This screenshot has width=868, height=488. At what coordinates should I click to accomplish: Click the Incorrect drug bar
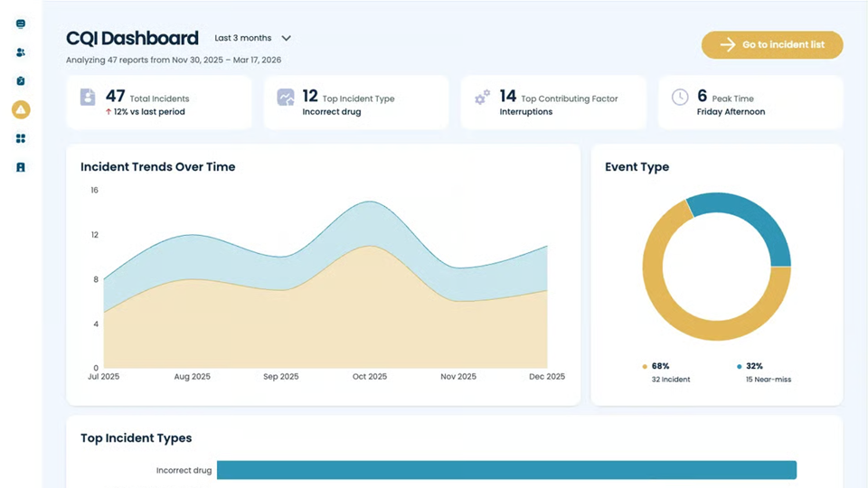[x=506, y=470]
